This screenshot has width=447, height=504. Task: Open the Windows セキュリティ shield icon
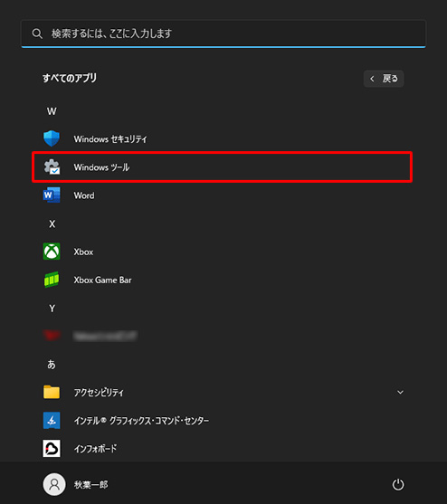52,138
